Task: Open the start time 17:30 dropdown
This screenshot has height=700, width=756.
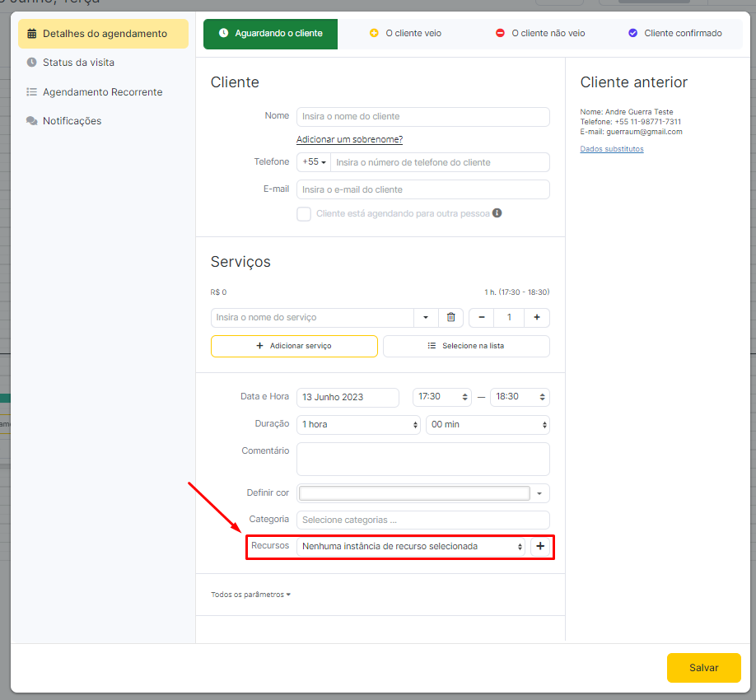Action: click(x=441, y=397)
